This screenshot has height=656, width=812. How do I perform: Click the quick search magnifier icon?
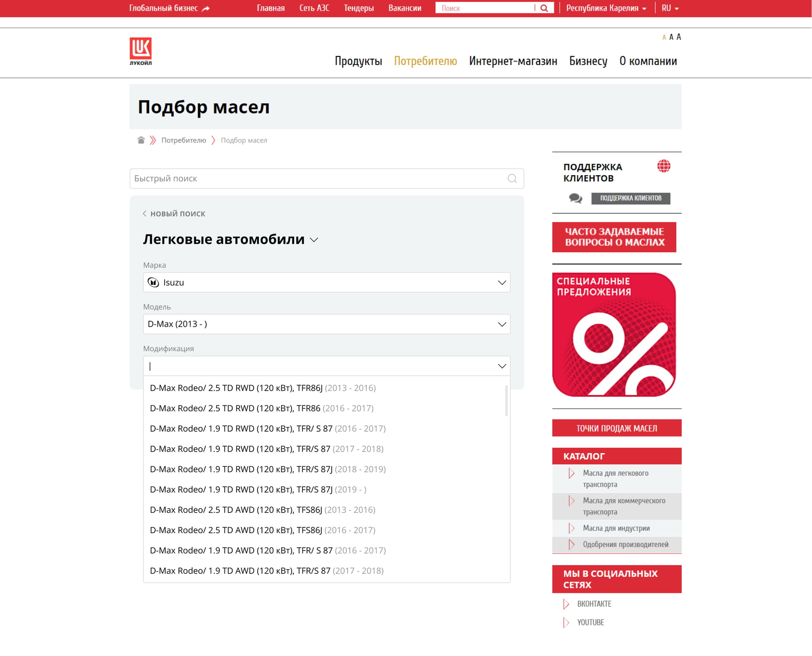512,179
